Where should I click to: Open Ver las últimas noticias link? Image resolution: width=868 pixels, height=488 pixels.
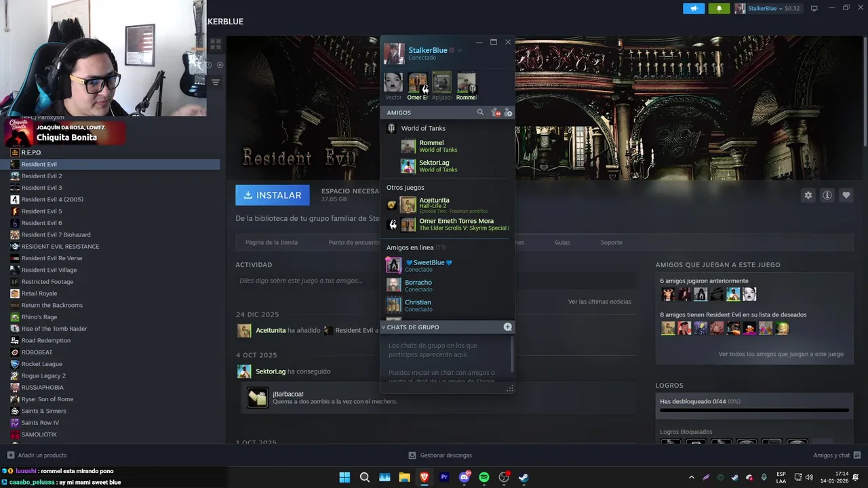(599, 302)
